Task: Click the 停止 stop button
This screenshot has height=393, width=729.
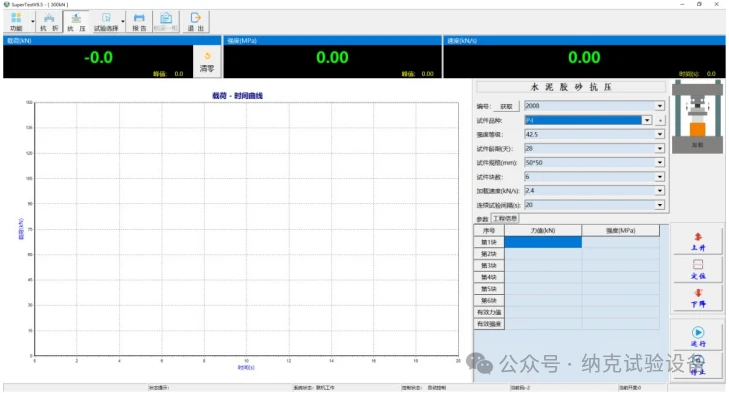Action: pos(697,365)
